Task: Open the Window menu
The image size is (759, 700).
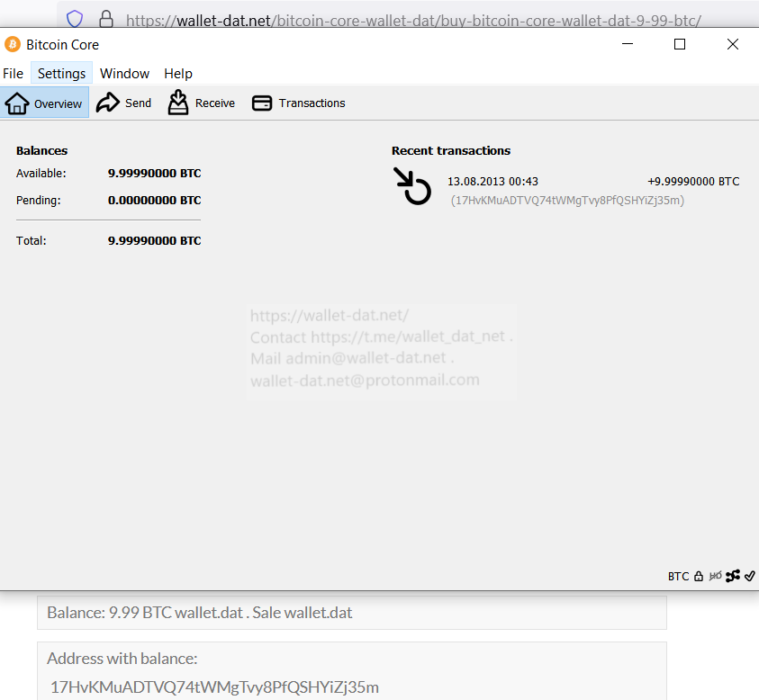Action: coord(124,74)
